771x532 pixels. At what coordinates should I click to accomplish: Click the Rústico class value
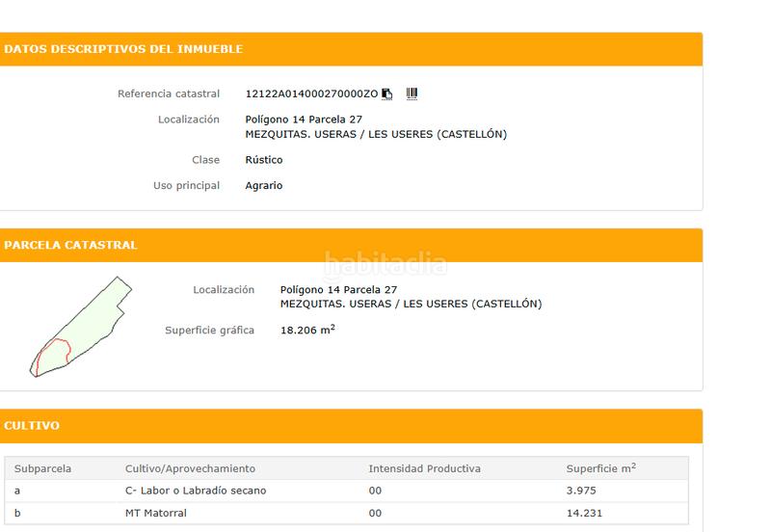pyautogui.click(x=264, y=160)
